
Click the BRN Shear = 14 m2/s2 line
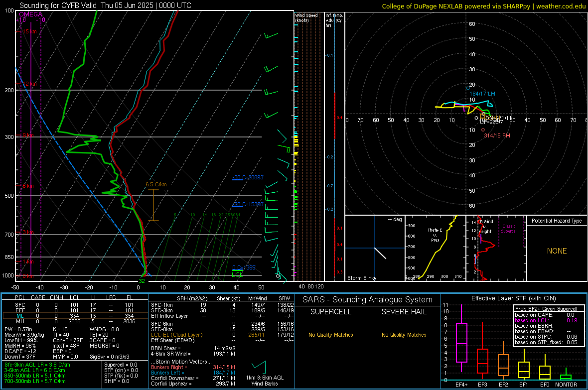[193, 348]
